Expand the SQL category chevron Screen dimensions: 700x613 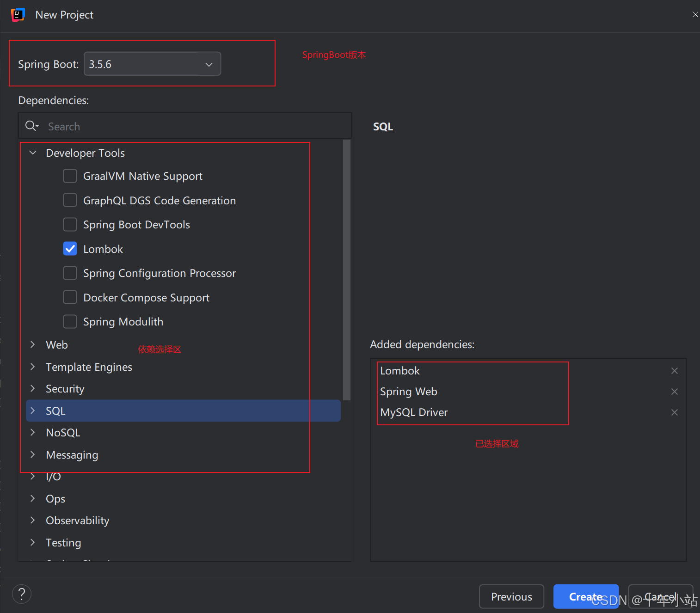[x=33, y=411]
